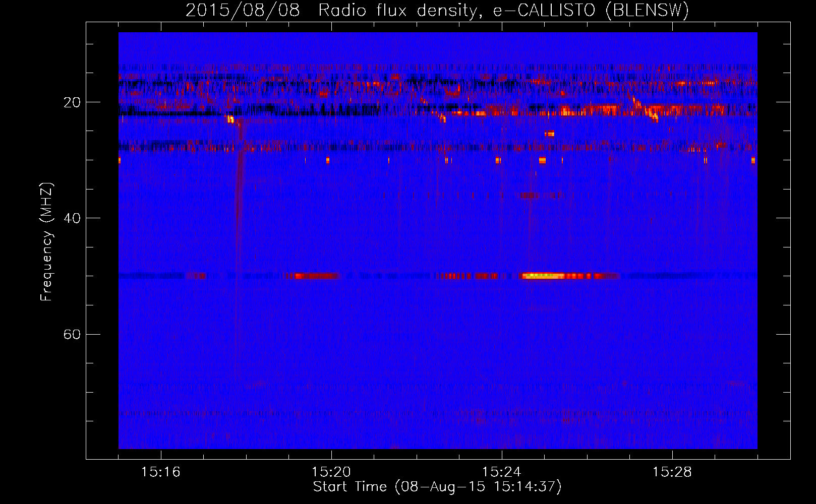Click the bright yellow burst at 50 MHz
Viewport: 816px width, 504px height.
point(544,276)
